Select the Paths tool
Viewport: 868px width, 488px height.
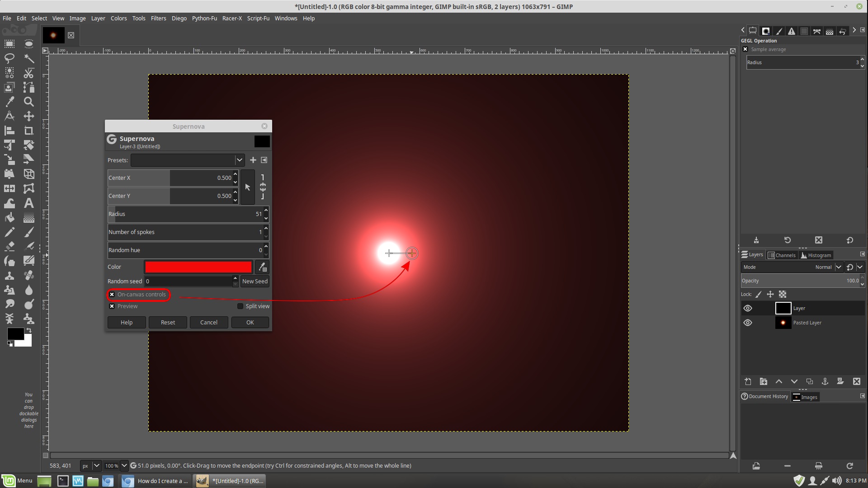[29, 87]
